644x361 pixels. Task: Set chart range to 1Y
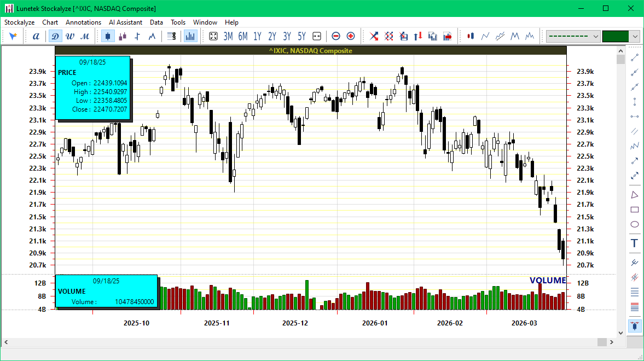(257, 36)
